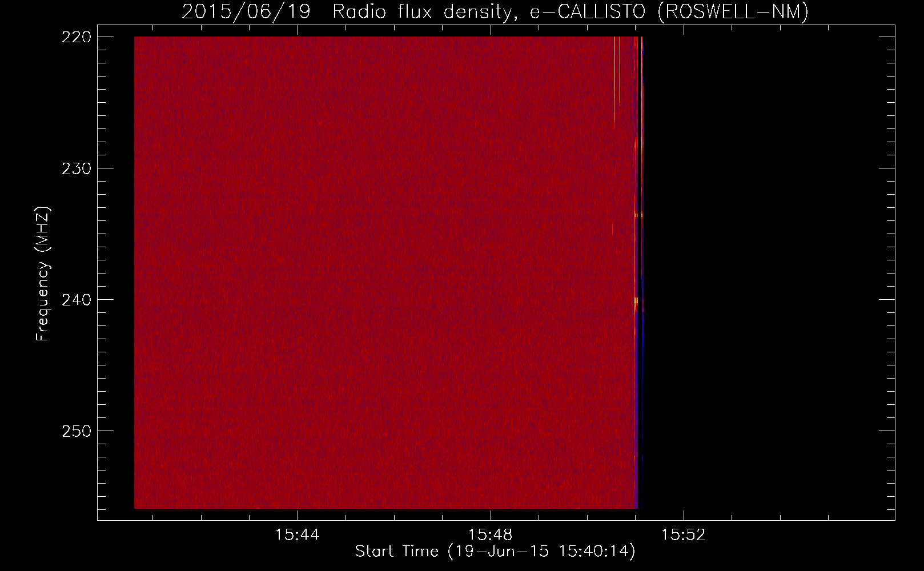Click the red spectrogram data area
Screen dimensions: 924x571
pyautogui.click(x=385, y=272)
